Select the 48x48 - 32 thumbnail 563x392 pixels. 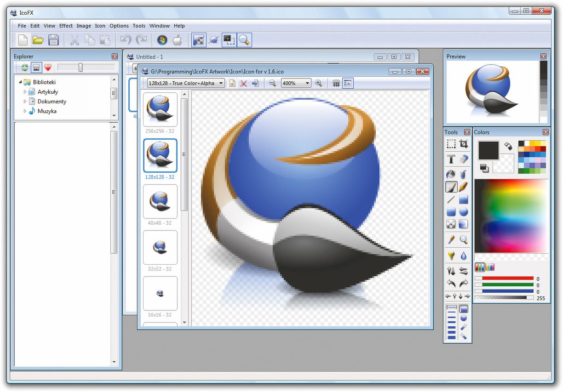[160, 201]
